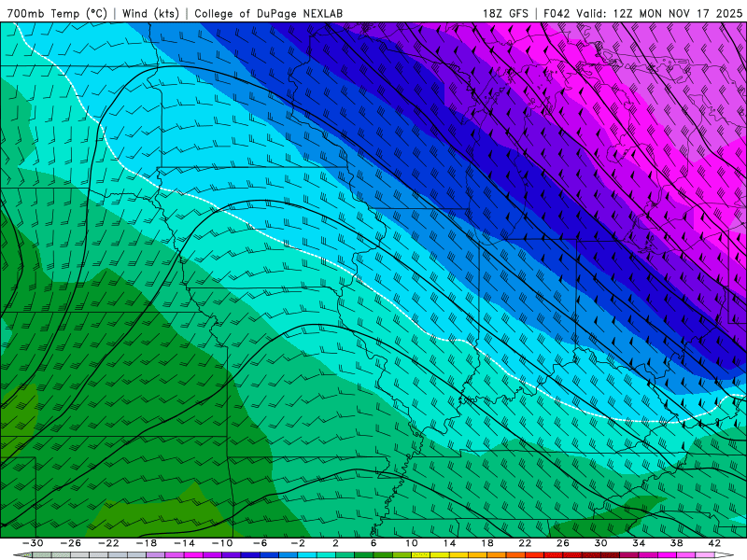Click the -22 color scale label
Screen dimensions: 747x560
click(108, 543)
